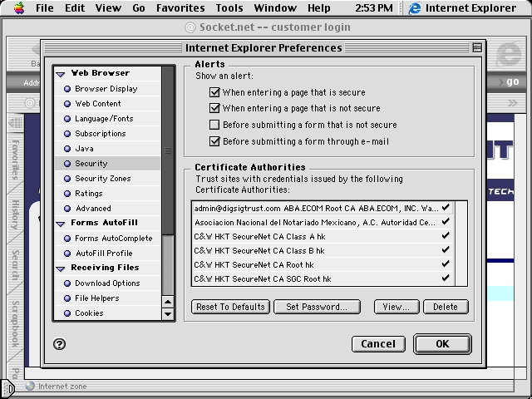The height and width of the screenshot is (399, 532).
Task: Open the View menu
Action: [108, 7]
